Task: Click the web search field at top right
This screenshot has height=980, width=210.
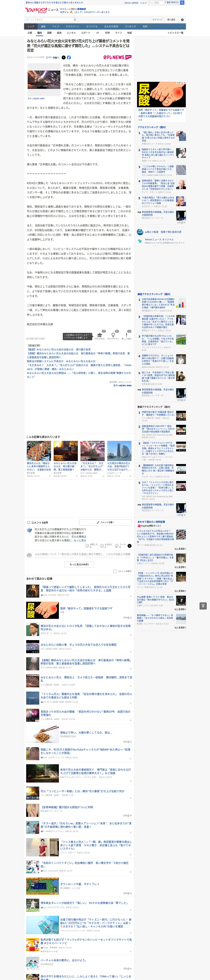Action: 156,3
